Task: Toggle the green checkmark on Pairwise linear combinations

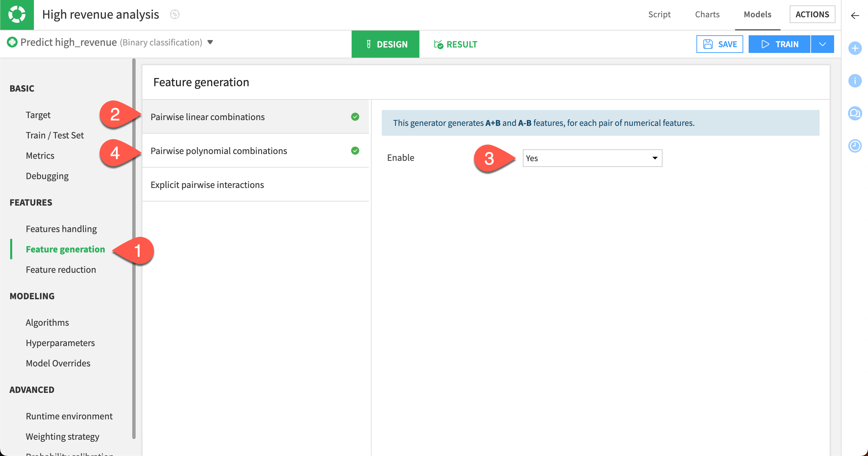Action: tap(355, 117)
